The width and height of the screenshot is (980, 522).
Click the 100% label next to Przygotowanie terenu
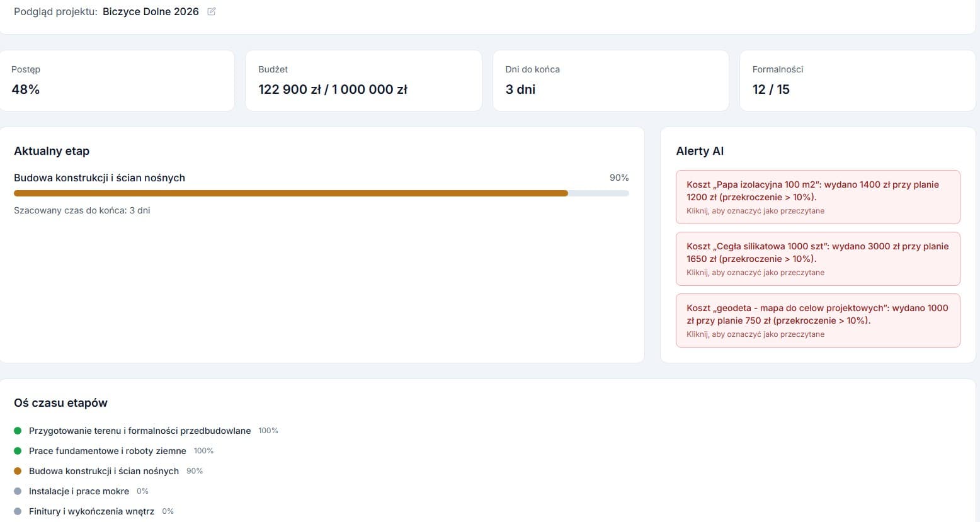[x=268, y=431]
